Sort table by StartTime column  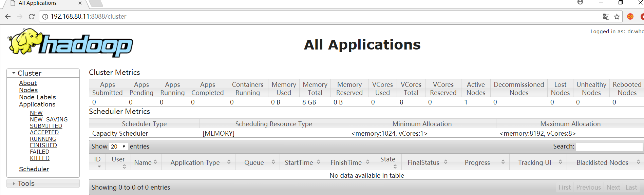click(302, 162)
